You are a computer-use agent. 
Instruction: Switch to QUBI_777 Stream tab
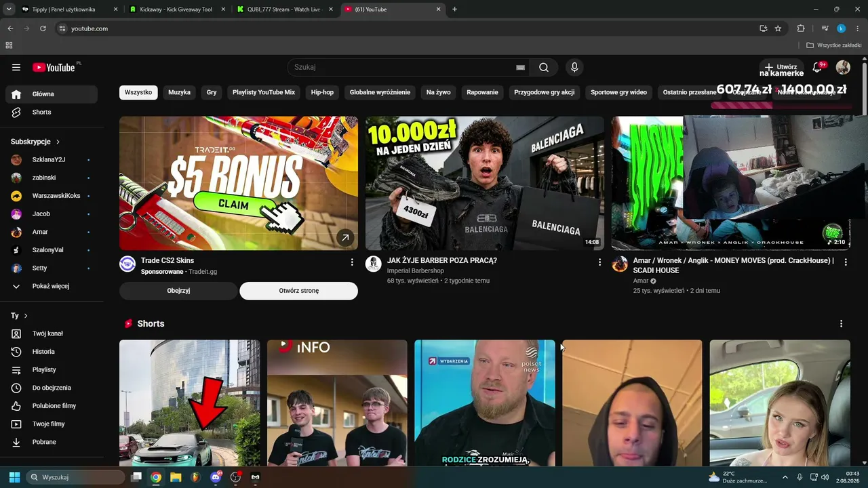pyautogui.click(x=284, y=9)
